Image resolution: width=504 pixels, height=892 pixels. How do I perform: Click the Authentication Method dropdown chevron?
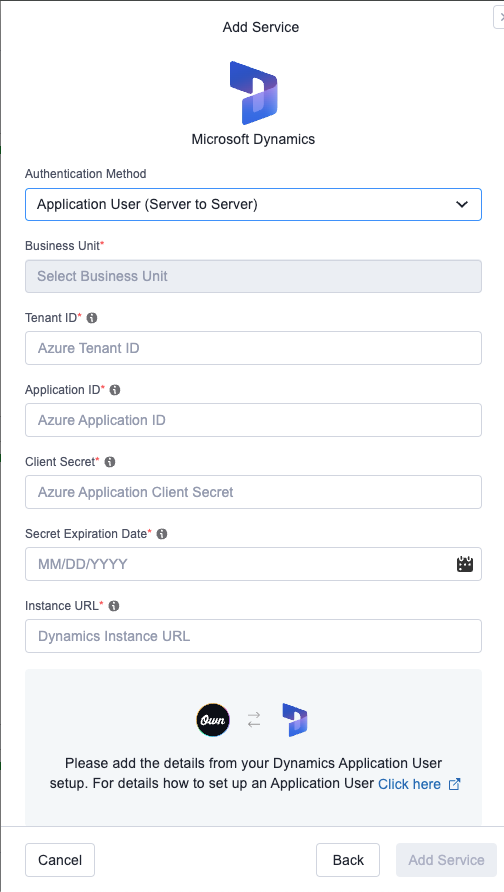(x=462, y=204)
